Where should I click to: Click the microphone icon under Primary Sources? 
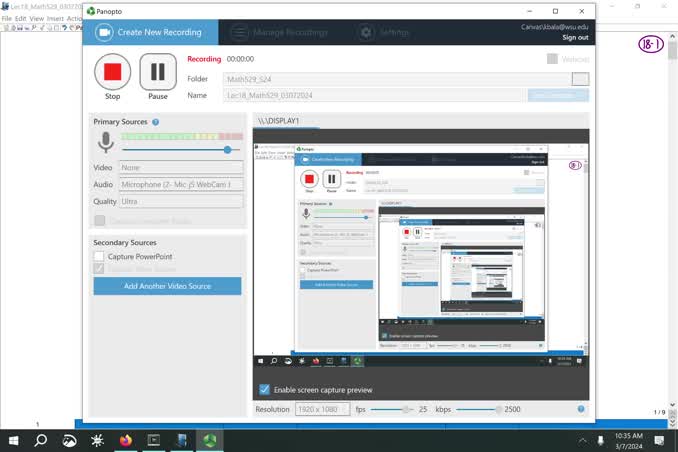click(x=106, y=142)
